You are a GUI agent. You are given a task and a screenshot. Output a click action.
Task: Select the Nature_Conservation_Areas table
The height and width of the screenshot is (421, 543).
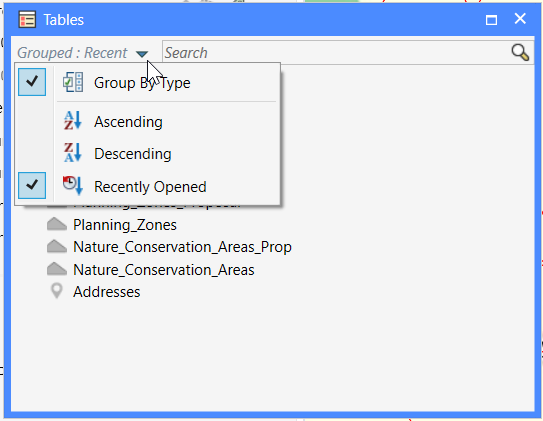click(x=163, y=270)
